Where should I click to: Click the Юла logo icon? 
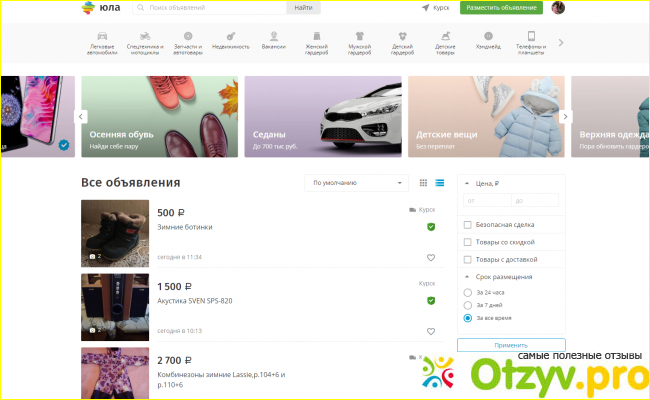point(90,8)
